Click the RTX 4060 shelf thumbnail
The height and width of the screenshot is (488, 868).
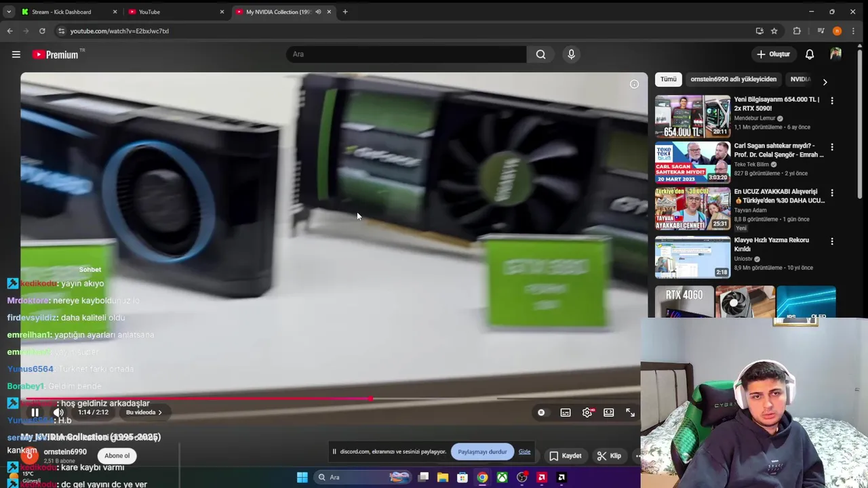click(x=684, y=302)
